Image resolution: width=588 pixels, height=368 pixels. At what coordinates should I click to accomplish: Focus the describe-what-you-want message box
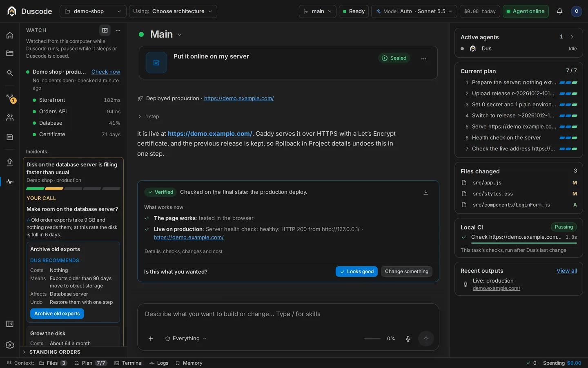tap(288, 314)
